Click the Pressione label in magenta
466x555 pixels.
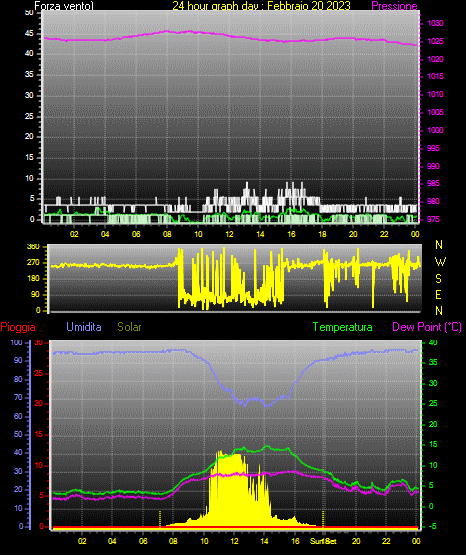coord(394,6)
